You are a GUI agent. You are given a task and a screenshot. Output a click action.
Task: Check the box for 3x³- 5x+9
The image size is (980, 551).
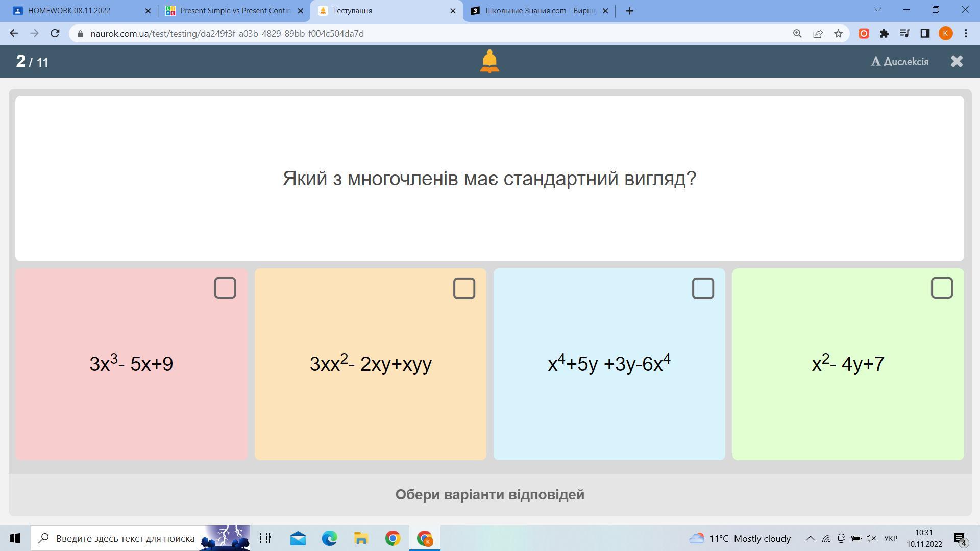(x=225, y=288)
